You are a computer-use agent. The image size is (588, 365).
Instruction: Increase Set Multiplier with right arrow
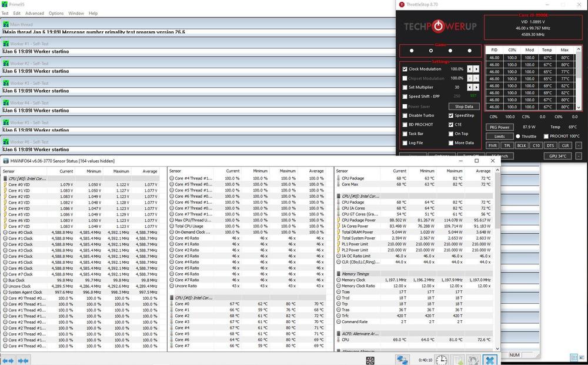tap(476, 87)
